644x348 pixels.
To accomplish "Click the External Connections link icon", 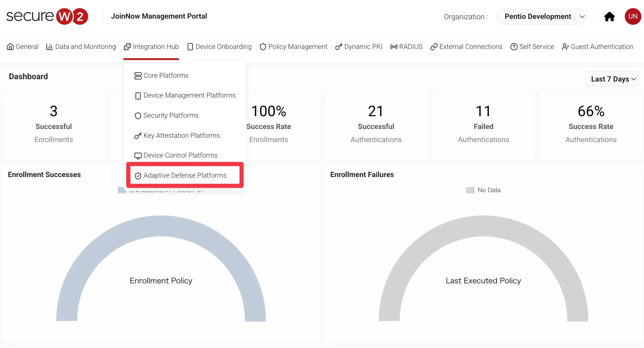I will click(x=434, y=47).
